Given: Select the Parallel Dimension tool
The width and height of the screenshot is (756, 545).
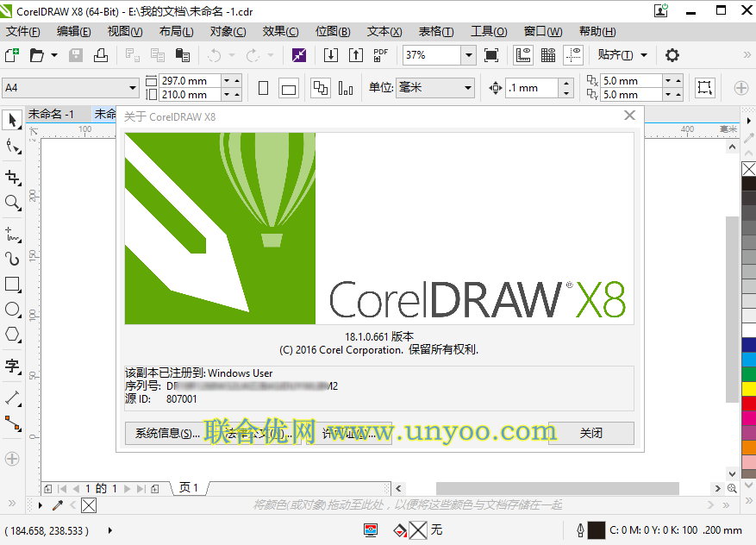Looking at the screenshot, I should (13, 398).
